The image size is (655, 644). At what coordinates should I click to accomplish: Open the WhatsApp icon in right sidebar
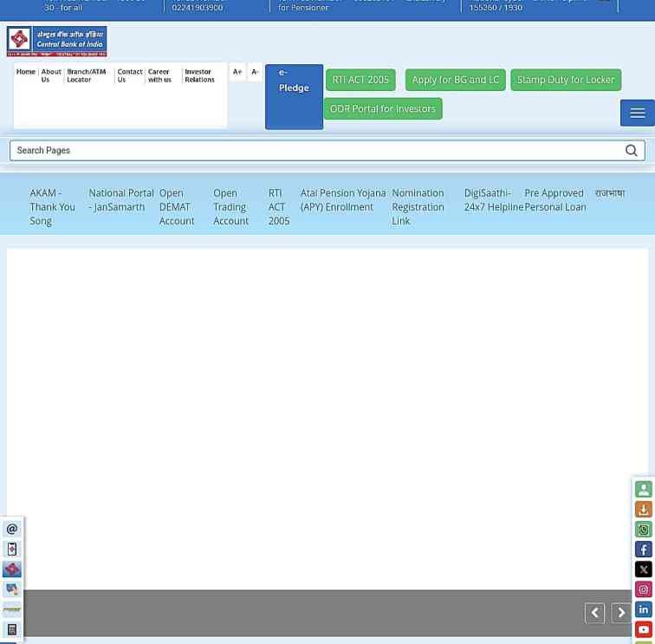(643, 530)
